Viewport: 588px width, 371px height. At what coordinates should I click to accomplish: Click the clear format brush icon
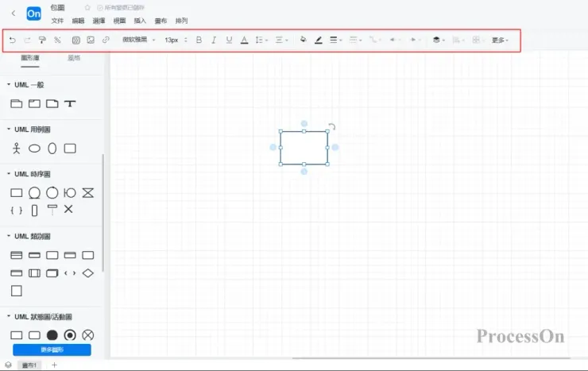57,40
